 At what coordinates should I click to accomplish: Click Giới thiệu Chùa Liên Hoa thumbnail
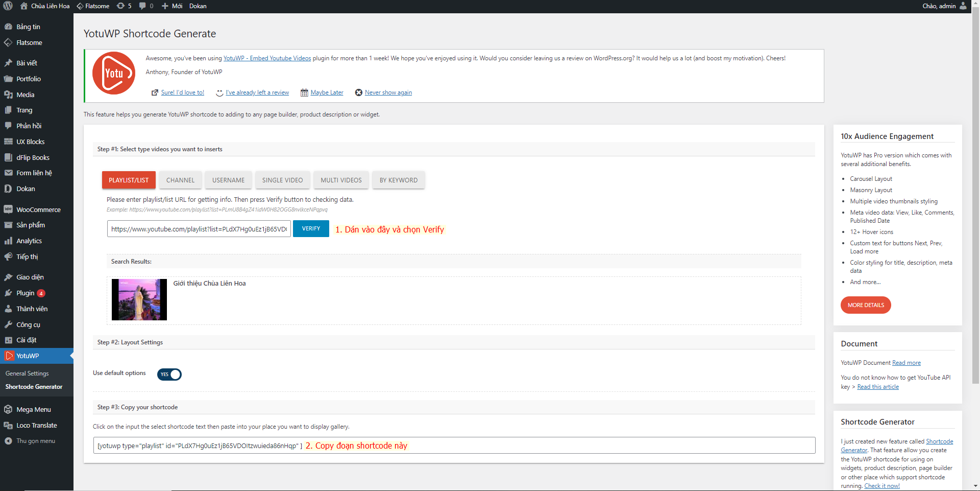click(x=139, y=299)
